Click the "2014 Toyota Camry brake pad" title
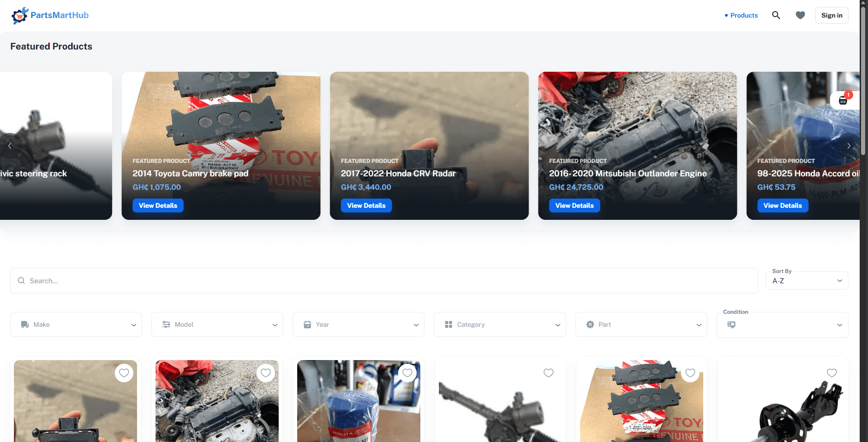 click(x=190, y=174)
